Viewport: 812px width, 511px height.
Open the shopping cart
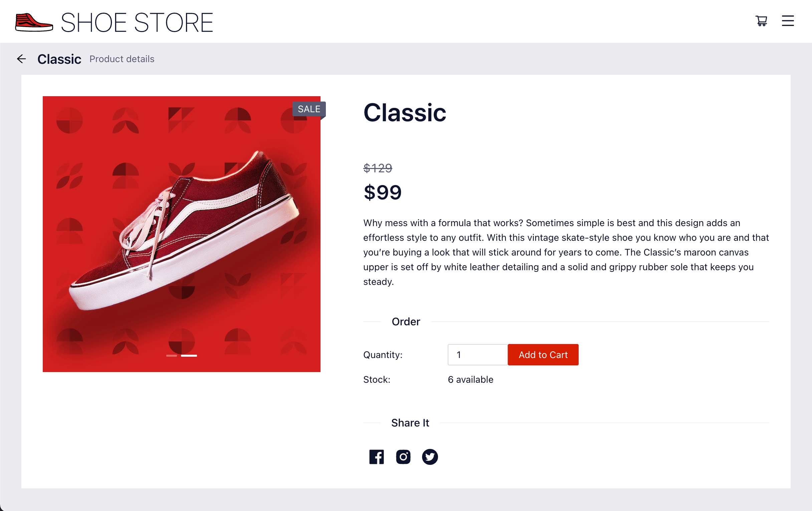coord(761,21)
